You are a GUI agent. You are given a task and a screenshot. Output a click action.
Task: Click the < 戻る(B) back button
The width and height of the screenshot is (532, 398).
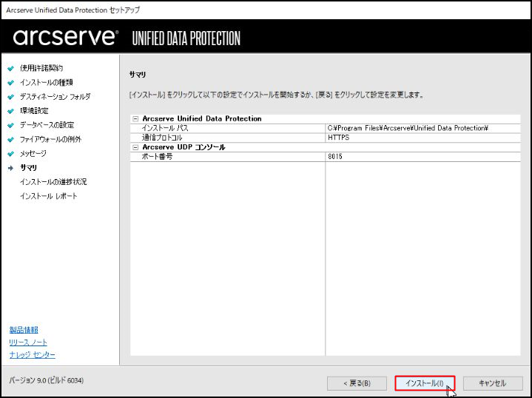pyautogui.click(x=357, y=383)
